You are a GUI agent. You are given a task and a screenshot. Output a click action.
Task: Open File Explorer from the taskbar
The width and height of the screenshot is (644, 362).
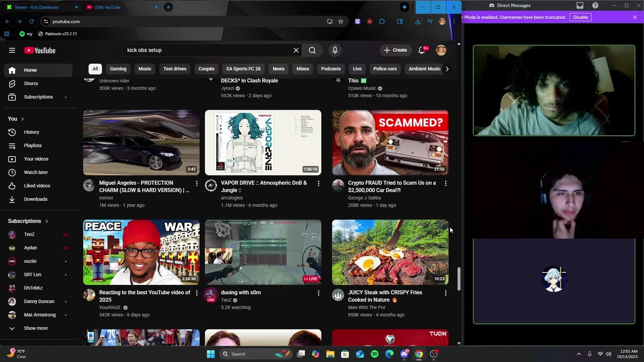[x=331, y=354]
